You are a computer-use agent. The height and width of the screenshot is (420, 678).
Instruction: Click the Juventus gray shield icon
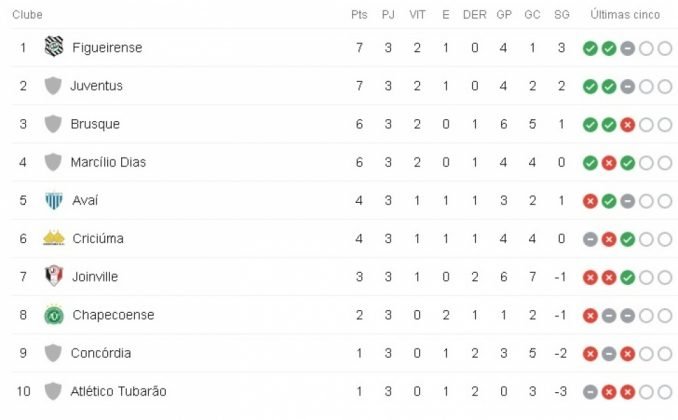pos(53,86)
